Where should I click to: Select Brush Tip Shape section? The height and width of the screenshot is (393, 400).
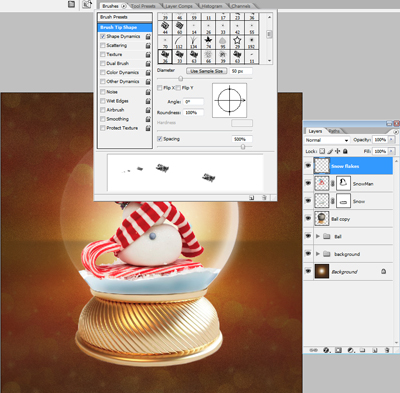[125, 27]
